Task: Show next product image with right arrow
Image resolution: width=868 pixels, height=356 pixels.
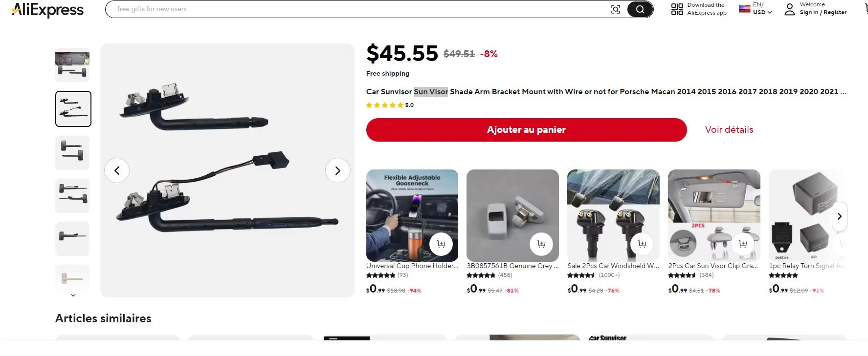Action: 337,170
